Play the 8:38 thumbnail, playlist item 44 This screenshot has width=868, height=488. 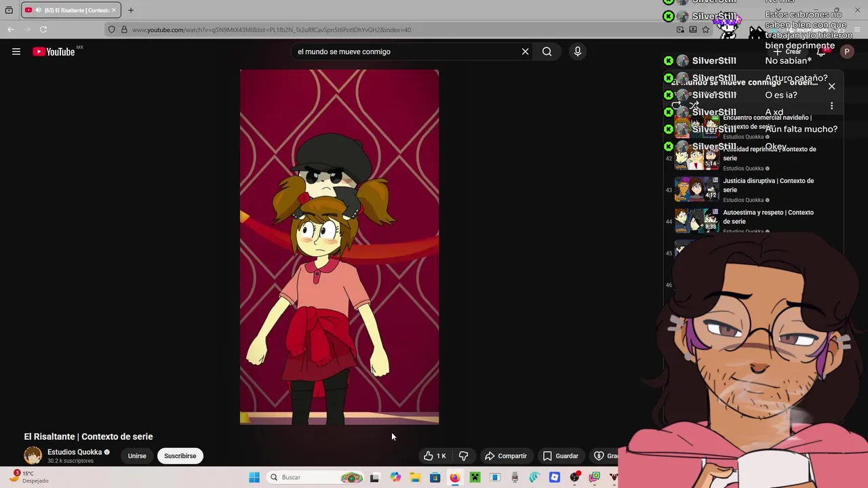coord(696,221)
